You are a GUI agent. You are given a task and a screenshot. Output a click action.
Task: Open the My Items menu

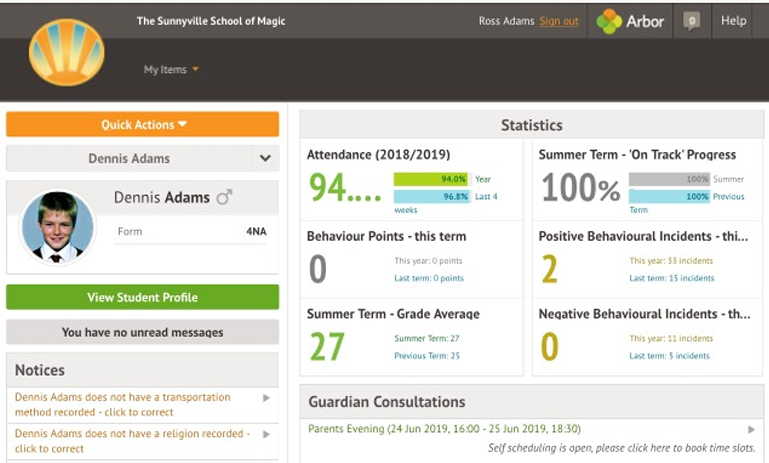(x=171, y=70)
